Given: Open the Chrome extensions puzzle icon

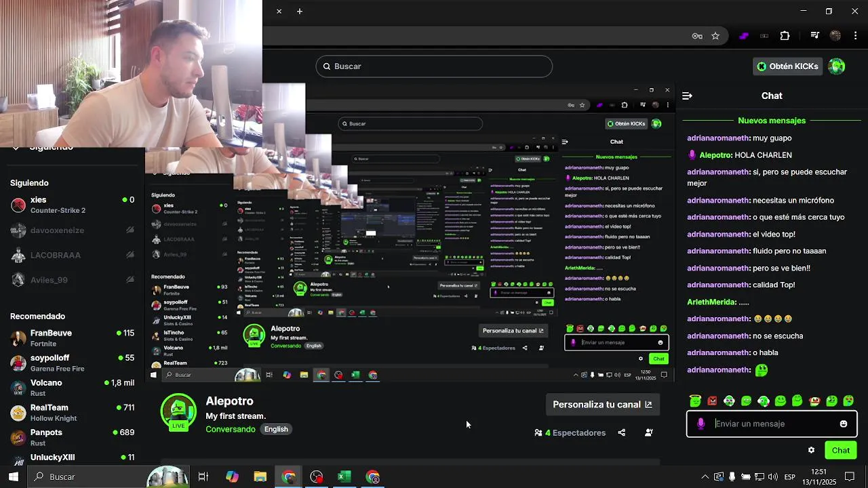Looking at the screenshot, I should click(785, 36).
